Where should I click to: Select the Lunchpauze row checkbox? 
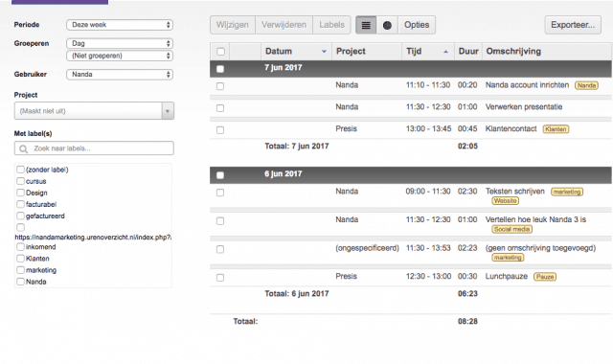(220, 278)
